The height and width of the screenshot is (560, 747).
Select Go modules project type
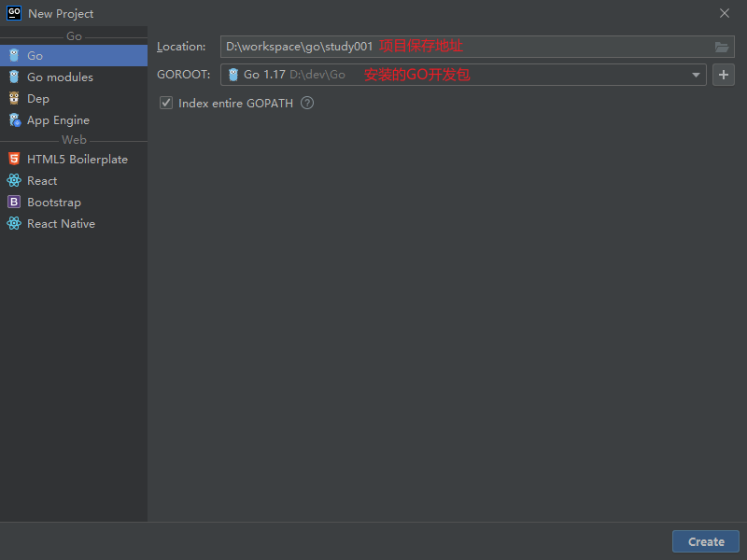[x=74, y=77]
